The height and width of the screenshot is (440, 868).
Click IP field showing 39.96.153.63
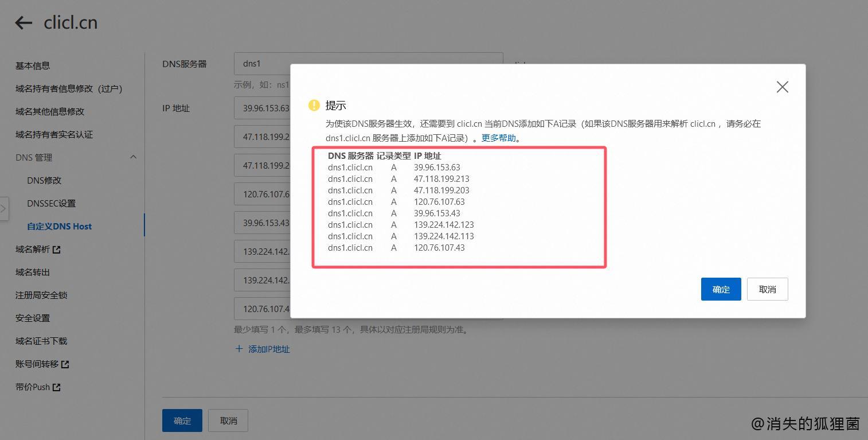coord(263,108)
